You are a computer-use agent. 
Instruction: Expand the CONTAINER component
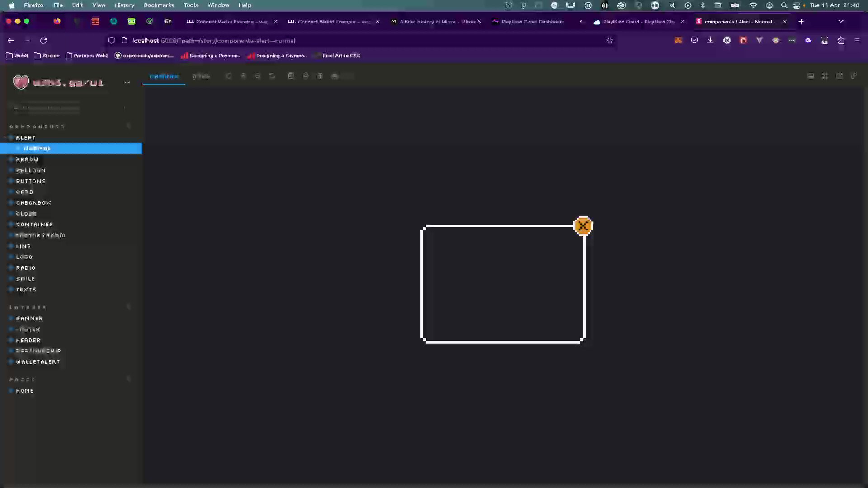[x=34, y=225]
